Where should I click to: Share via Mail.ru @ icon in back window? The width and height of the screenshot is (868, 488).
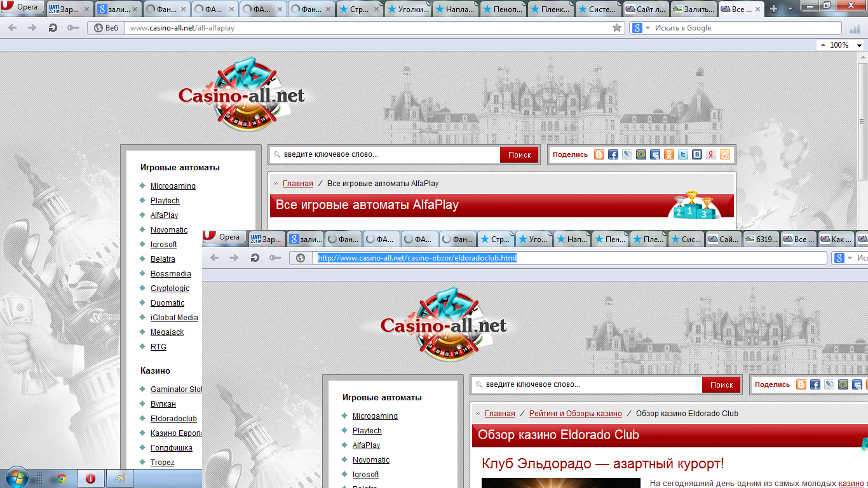641,154
